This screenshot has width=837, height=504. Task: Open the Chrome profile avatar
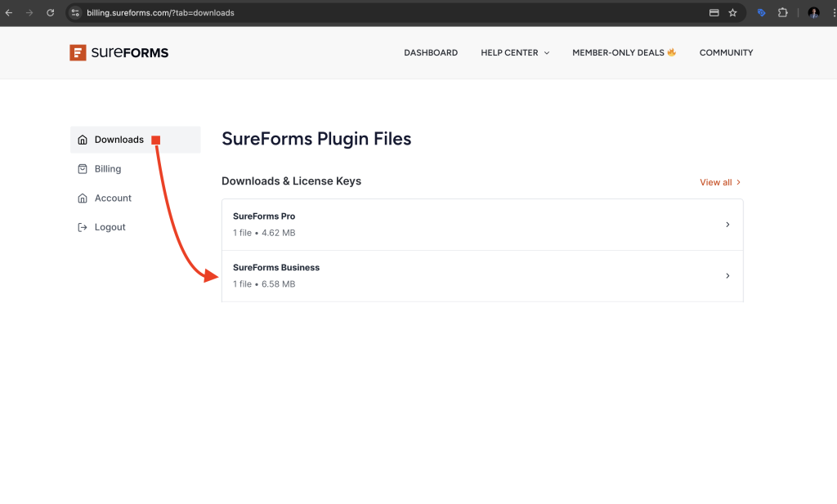(813, 13)
